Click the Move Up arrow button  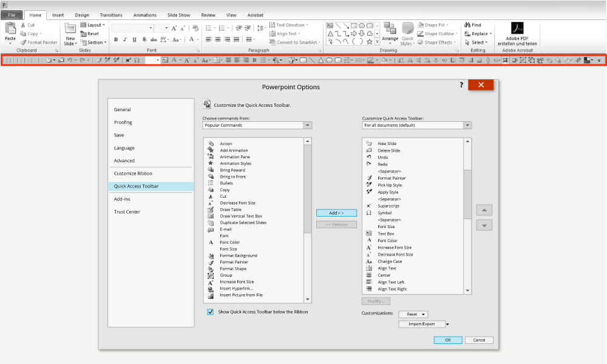pos(484,210)
